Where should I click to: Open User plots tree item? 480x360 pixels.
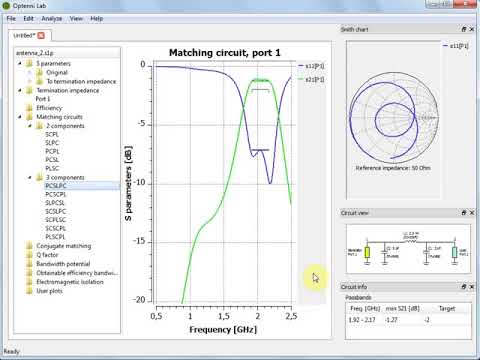coord(49,291)
